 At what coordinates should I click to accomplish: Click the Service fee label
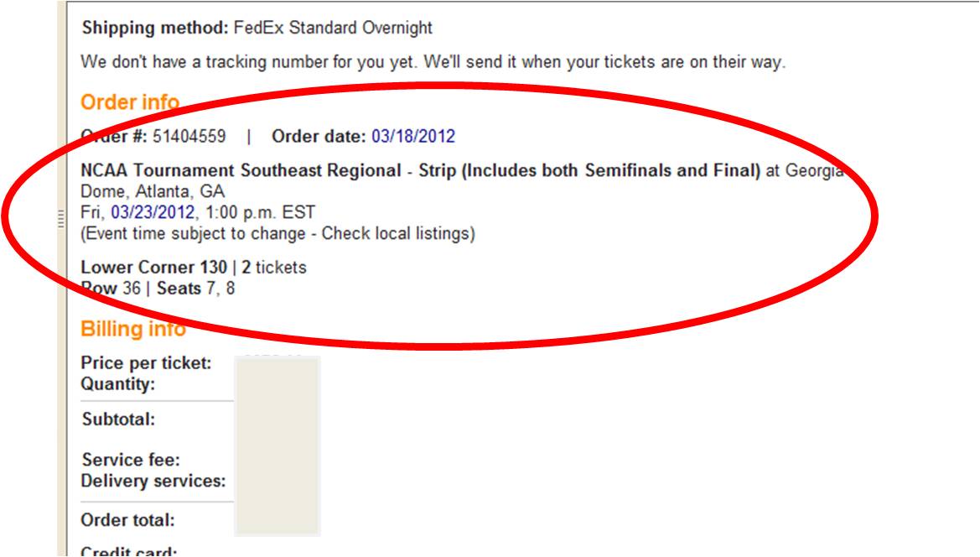132,460
